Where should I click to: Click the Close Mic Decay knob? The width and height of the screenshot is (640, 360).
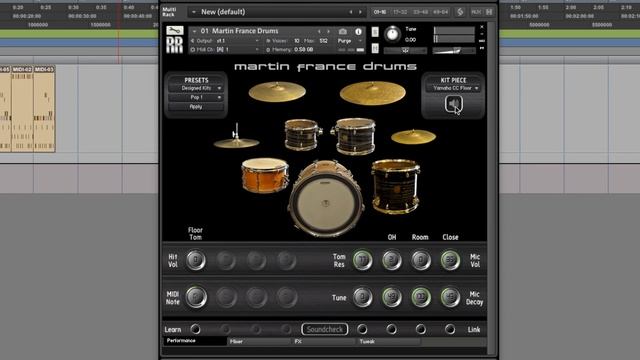(450, 297)
